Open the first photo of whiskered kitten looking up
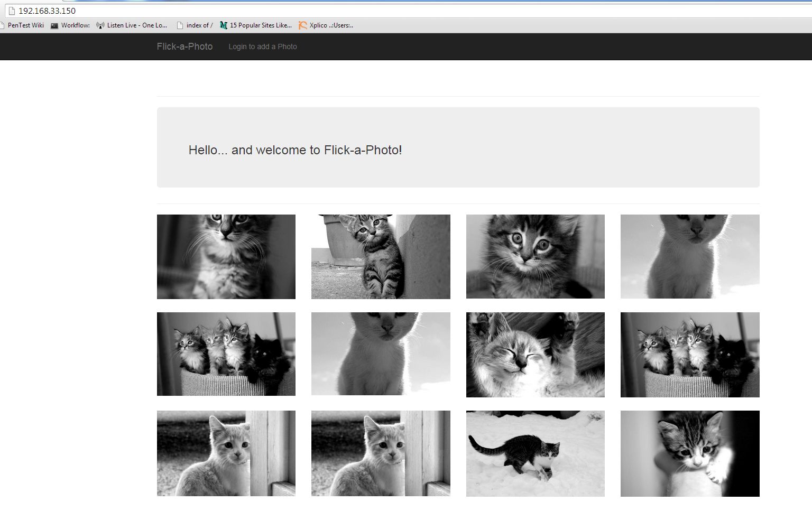 [x=226, y=257]
